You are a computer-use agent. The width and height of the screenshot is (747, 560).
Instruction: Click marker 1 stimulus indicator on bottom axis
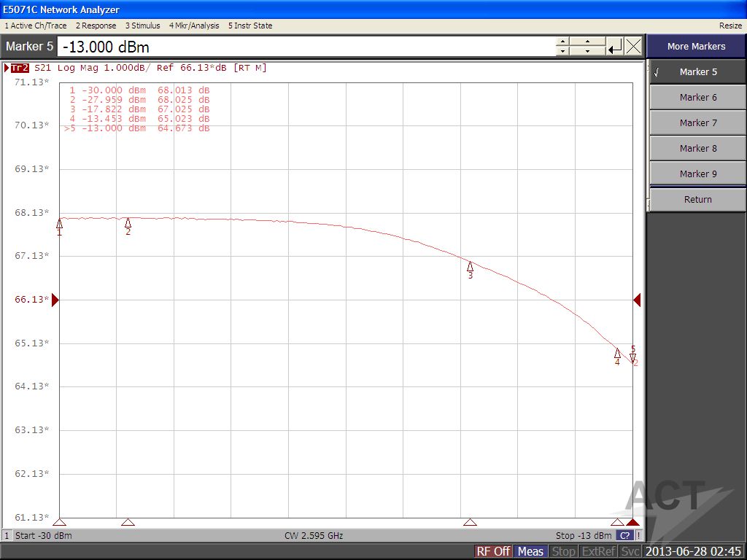(x=60, y=522)
